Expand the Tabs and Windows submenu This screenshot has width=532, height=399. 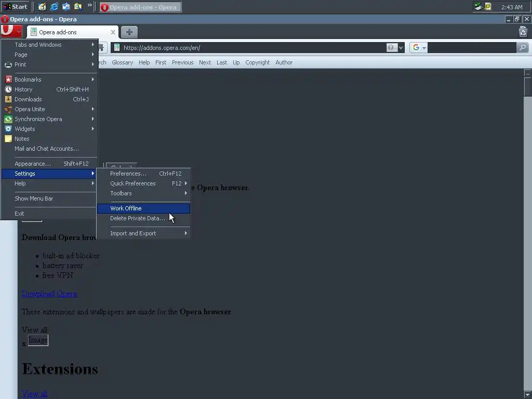[x=49, y=45]
